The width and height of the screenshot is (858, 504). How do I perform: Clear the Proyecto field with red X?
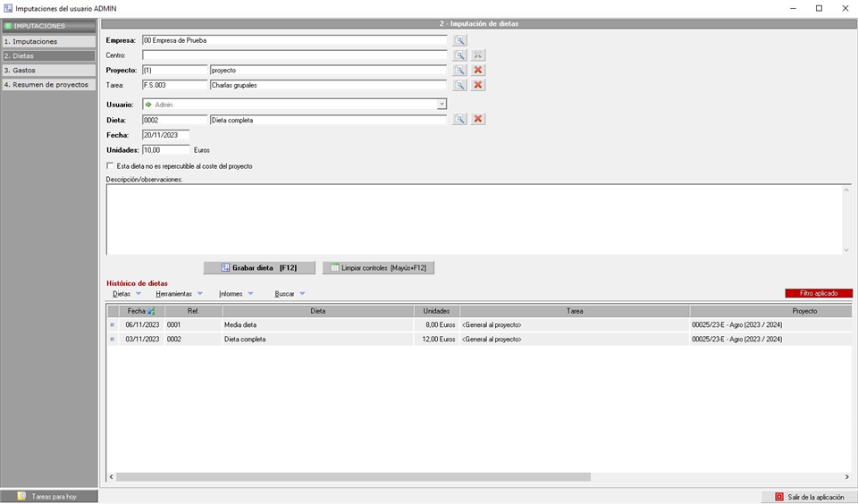point(478,70)
